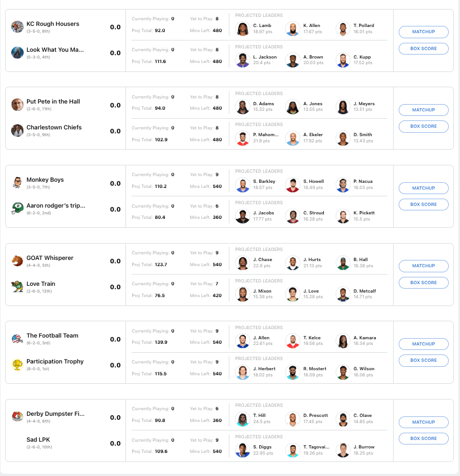Open Box Score for Monkey Boys game
This screenshot has width=460, height=476.
pos(423,204)
